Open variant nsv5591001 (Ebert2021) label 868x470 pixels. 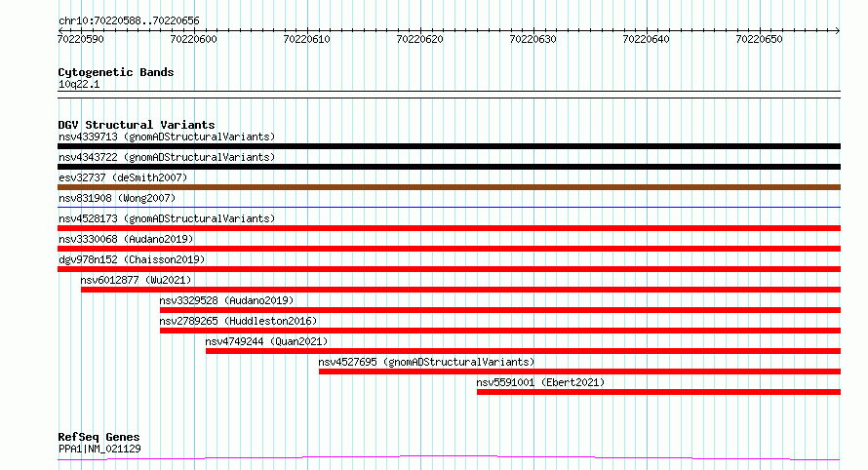coord(540,382)
